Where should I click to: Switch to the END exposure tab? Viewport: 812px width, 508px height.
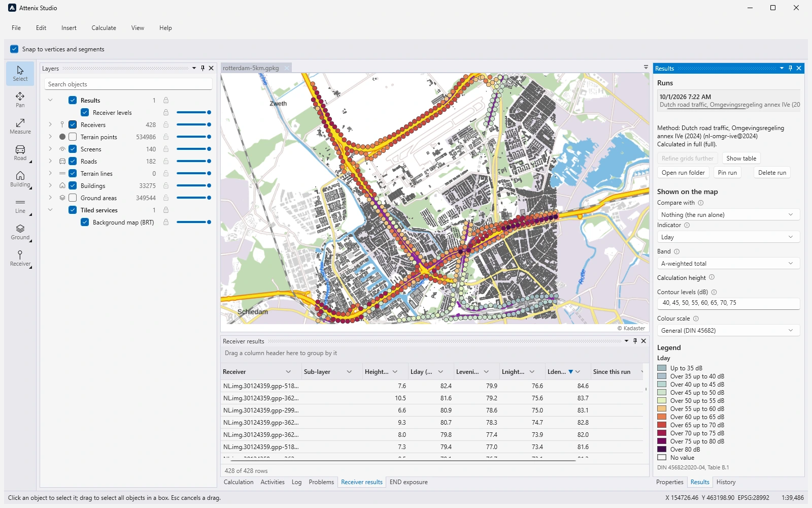point(409,482)
